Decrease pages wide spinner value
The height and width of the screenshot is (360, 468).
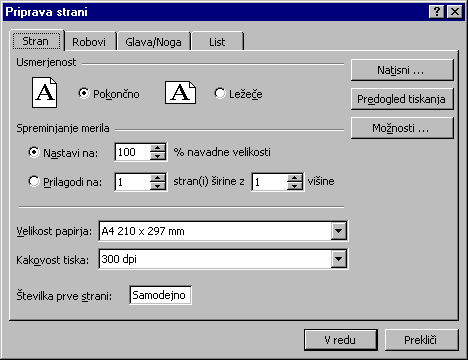[158, 186]
